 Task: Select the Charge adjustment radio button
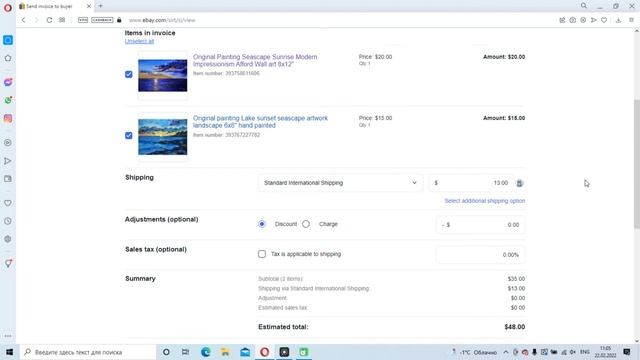pos(306,224)
